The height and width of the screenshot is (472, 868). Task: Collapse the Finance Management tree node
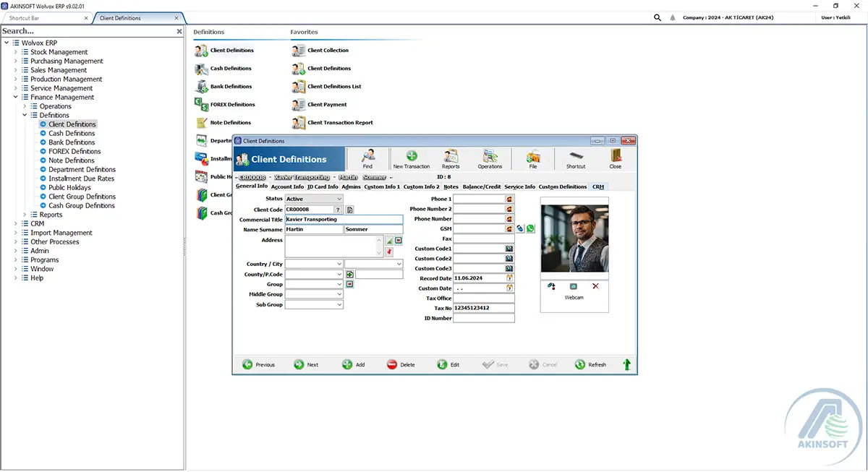pos(15,97)
